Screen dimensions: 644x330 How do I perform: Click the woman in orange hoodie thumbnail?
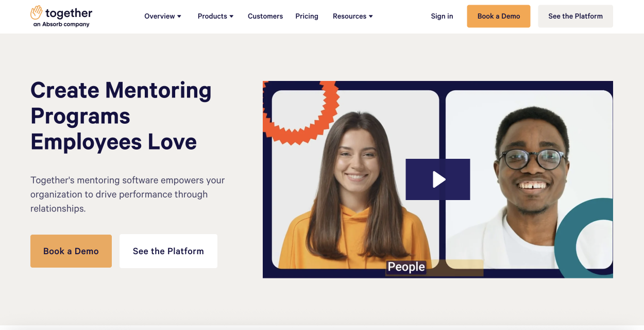[x=355, y=179]
